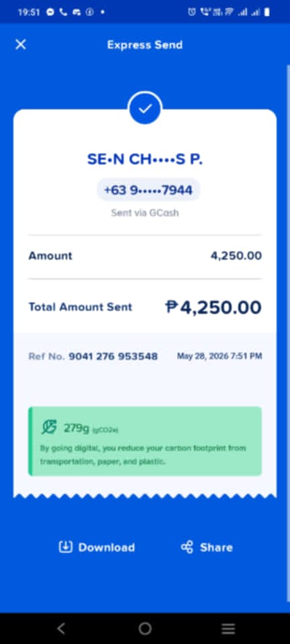
Task: Tap the Express Send header title
Action: pos(145,45)
